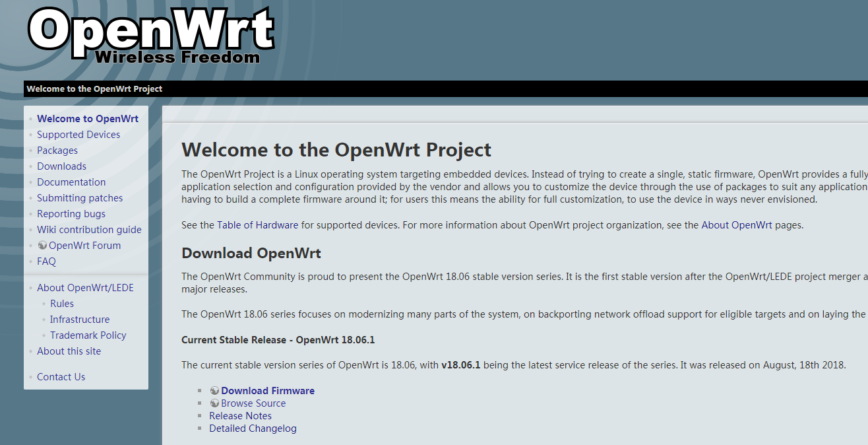
Task: Open Wiki contribution guide link
Action: tap(89, 230)
